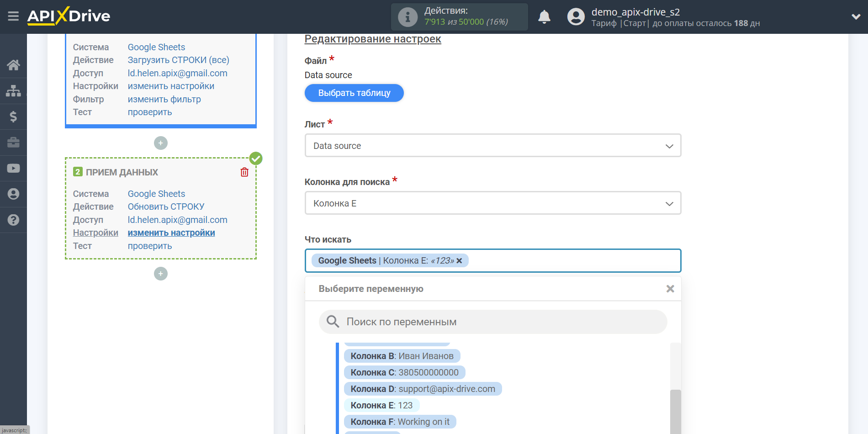This screenshot has width=868, height=434.
Task: Click Выбрать таблицу button
Action: [354, 93]
